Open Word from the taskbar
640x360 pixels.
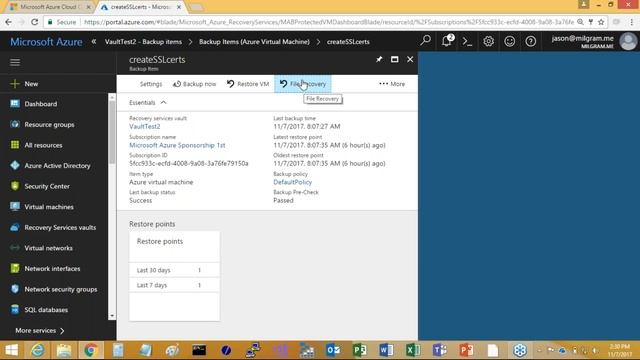[x=386, y=350]
